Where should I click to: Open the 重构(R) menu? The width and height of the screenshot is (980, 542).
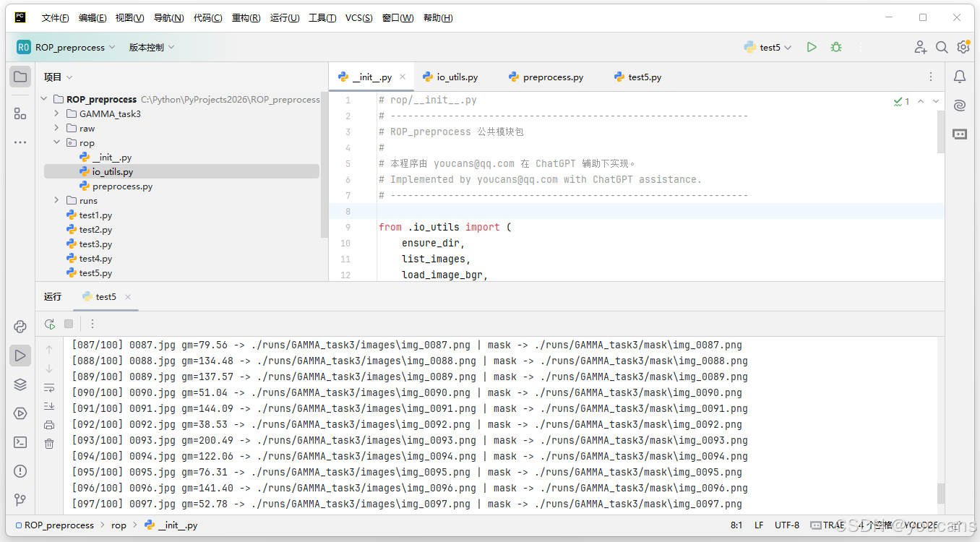246,17
